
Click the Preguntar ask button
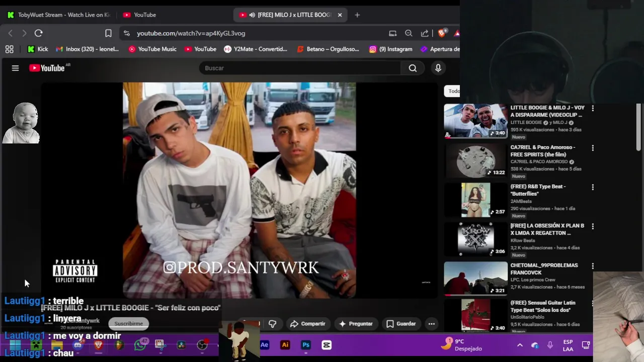tap(356, 324)
